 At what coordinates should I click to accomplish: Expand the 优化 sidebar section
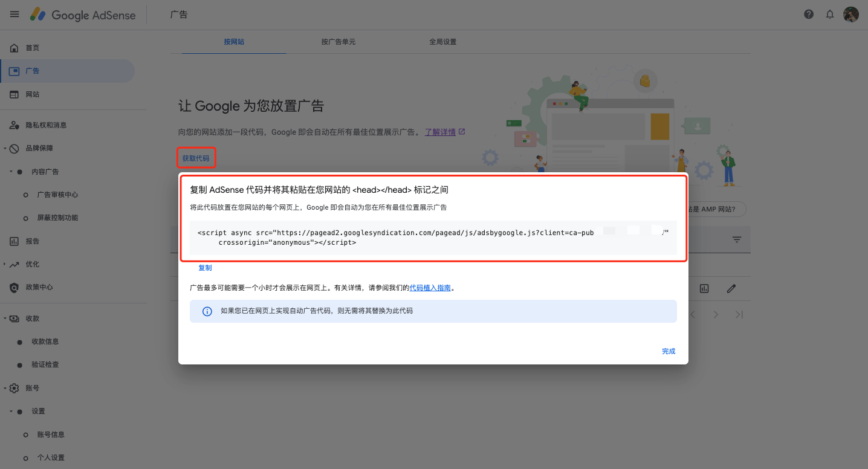pos(5,264)
